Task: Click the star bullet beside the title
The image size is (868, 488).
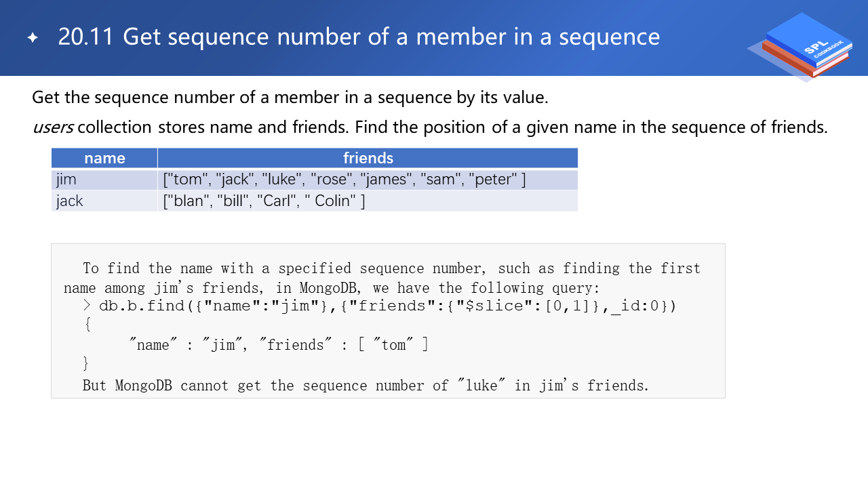Action: point(33,38)
